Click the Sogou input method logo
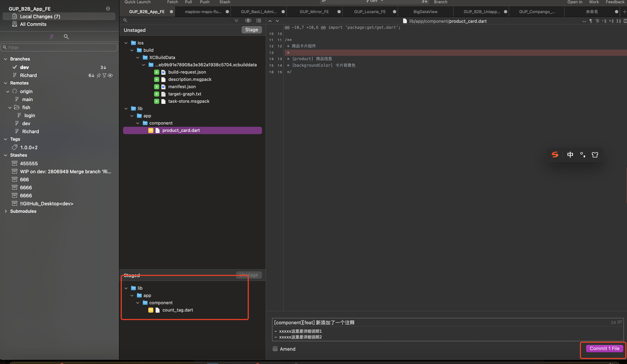Viewport: 627px width, 364px height. click(555, 155)
